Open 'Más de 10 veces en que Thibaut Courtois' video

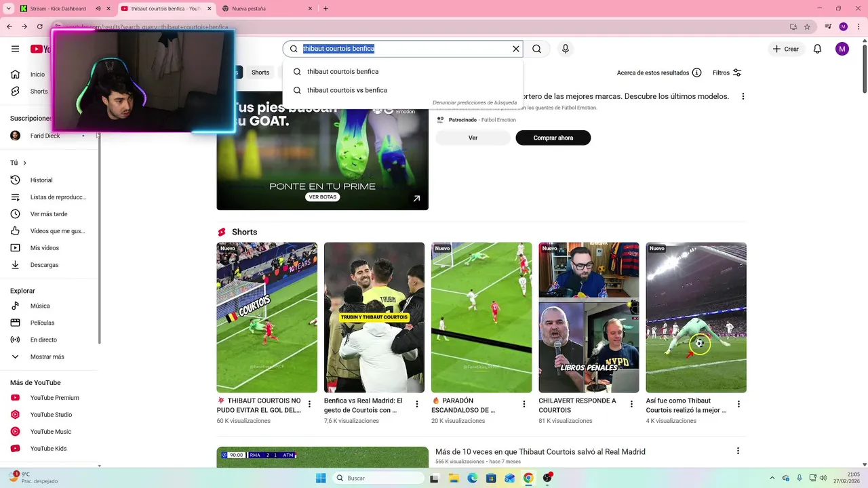pyautogui.click(x=540, y=452)
